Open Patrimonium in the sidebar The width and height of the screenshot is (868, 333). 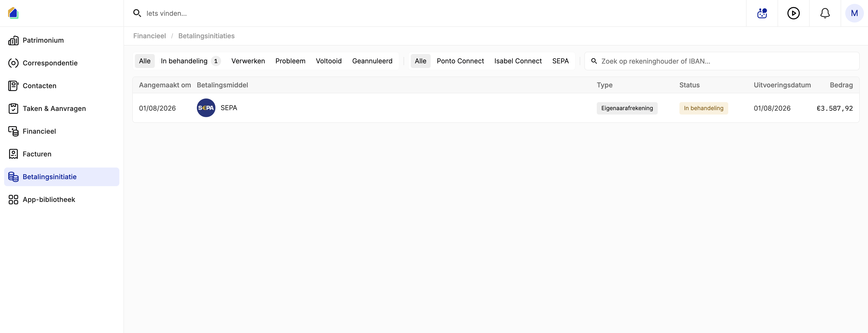[62, 41]
